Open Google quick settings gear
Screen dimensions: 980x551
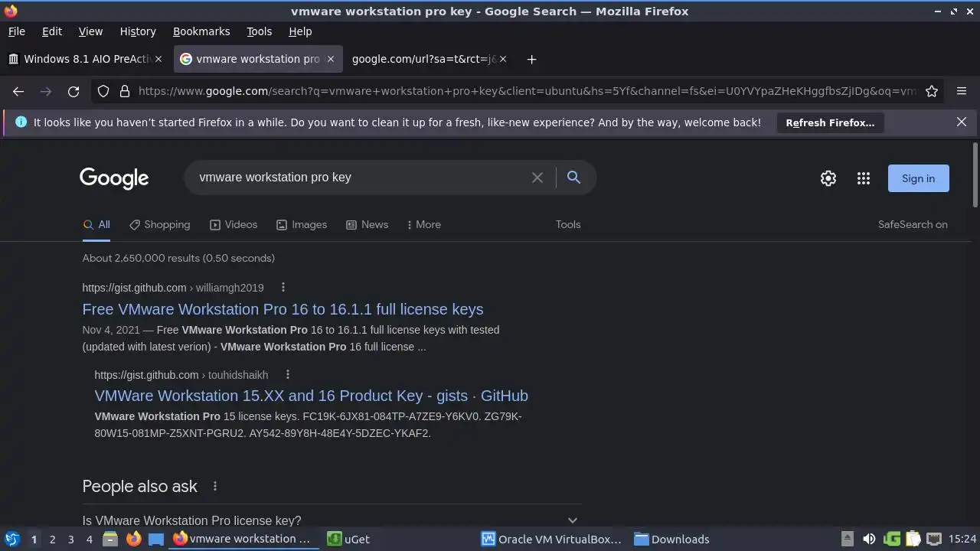[828, 178]
